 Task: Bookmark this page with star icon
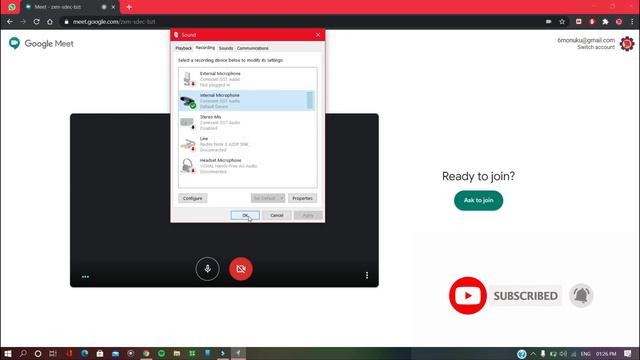(562, 22)
